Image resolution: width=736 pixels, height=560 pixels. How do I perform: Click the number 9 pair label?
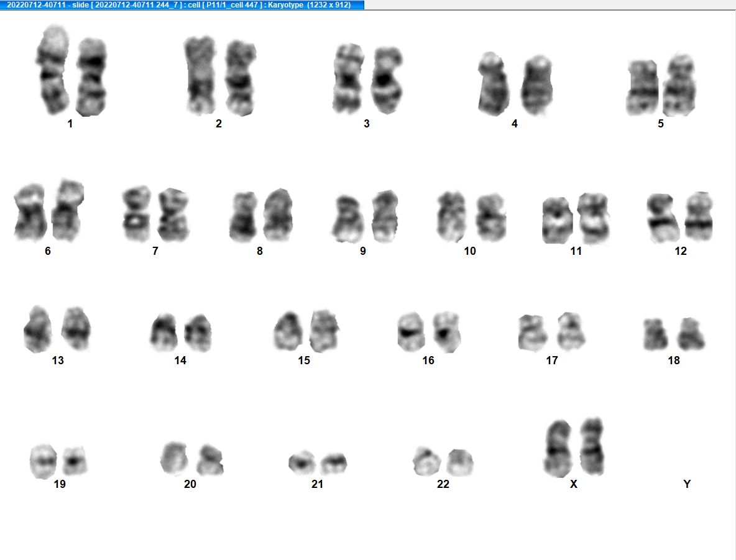[363, 251]
